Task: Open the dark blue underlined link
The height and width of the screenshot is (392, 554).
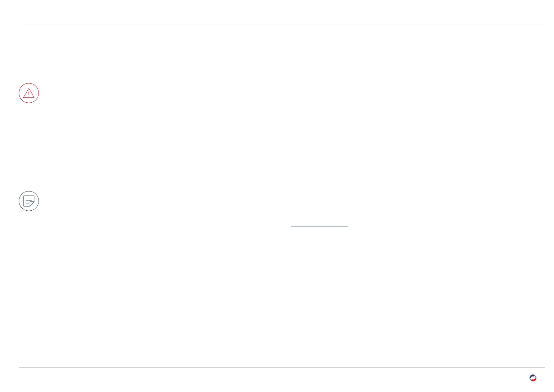Action: coord(319,225)
